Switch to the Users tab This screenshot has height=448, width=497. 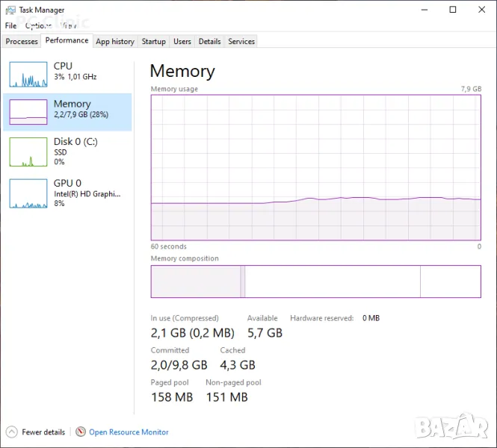(x=182, y=42)
